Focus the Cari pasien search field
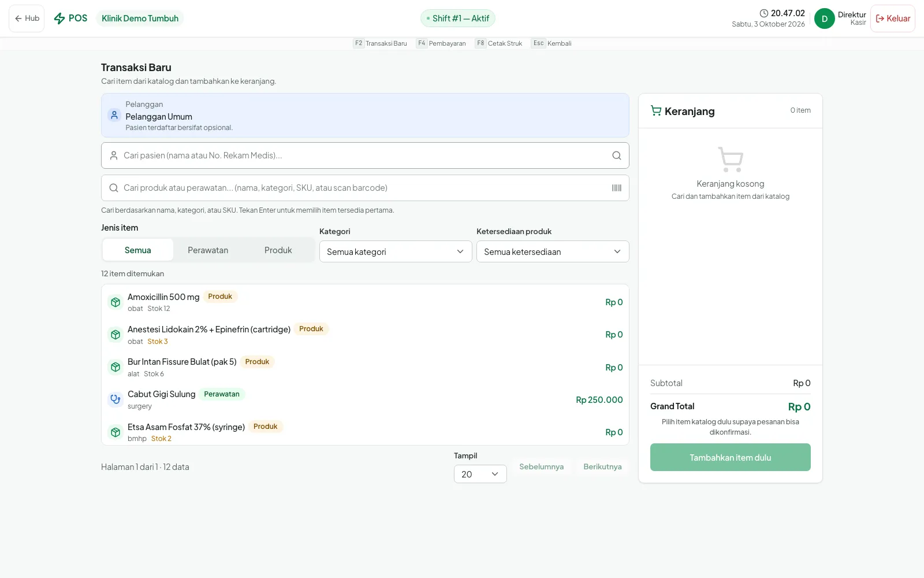The image size is (924, 578). pyautogui.click(x=365, y=155)
